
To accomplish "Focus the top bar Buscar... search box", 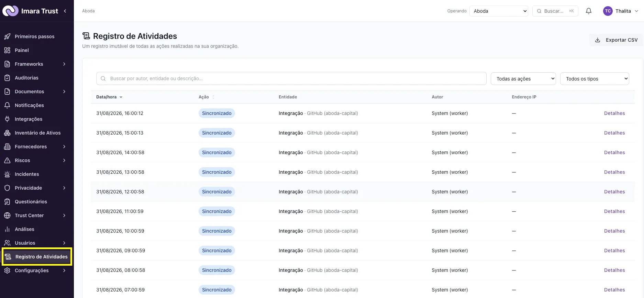I will pos(555,11).
